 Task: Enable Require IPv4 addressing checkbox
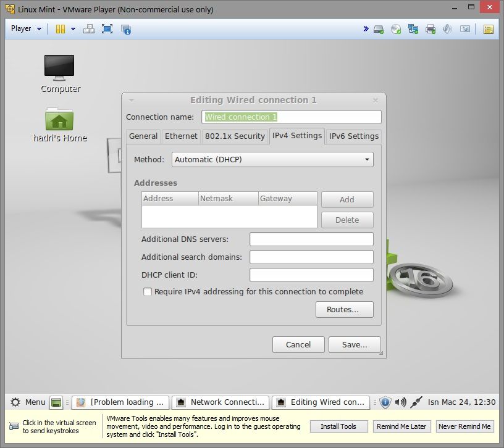(x=147, y=292)
